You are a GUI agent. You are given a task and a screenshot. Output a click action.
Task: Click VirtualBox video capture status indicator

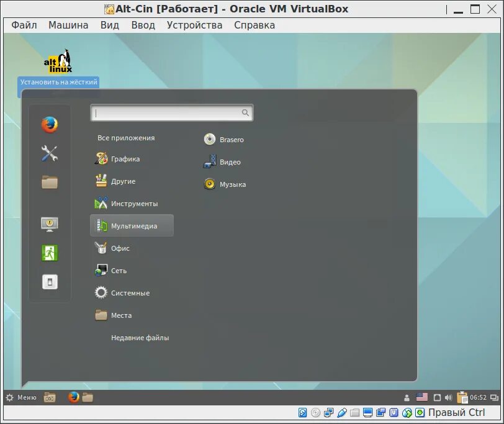(x=381, y=412)
